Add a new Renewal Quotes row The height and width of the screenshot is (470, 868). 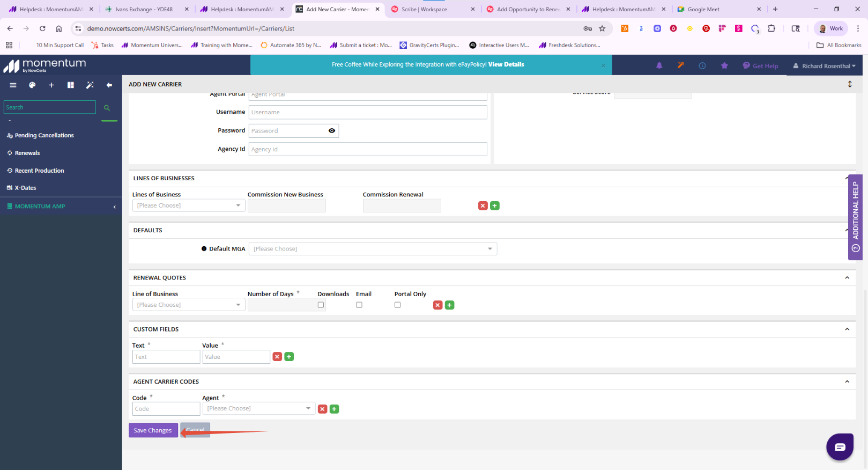tap(450, 305)
